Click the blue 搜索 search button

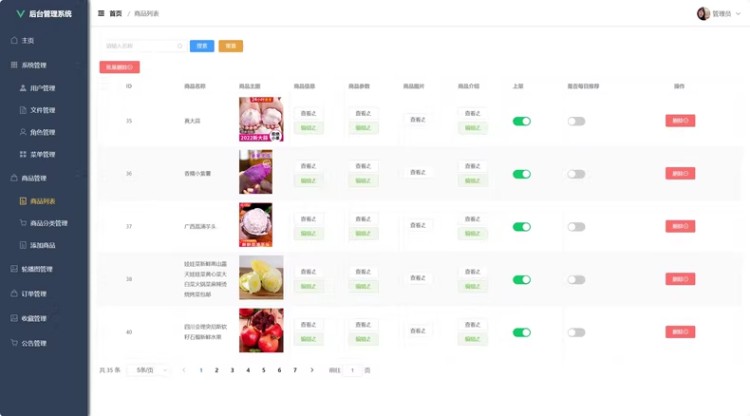[x=202, y=46]
